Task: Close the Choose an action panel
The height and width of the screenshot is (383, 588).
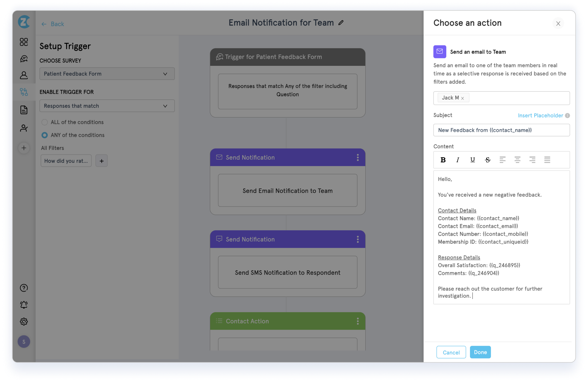Action: pos(558,23)
